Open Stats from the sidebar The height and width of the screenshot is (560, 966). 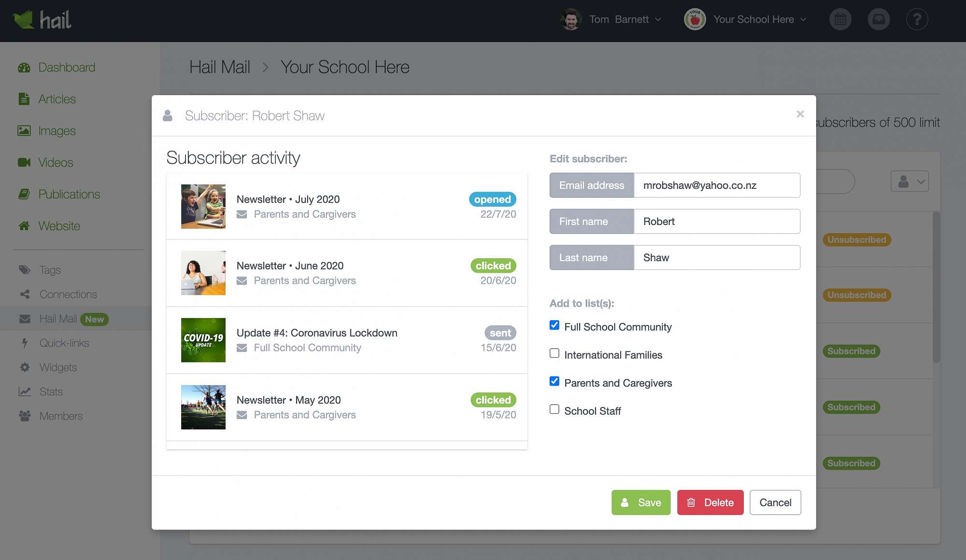(51, 392)
